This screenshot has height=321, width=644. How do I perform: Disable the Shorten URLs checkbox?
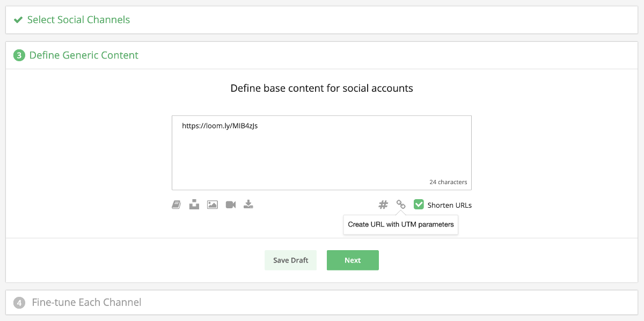coord(419,204)
